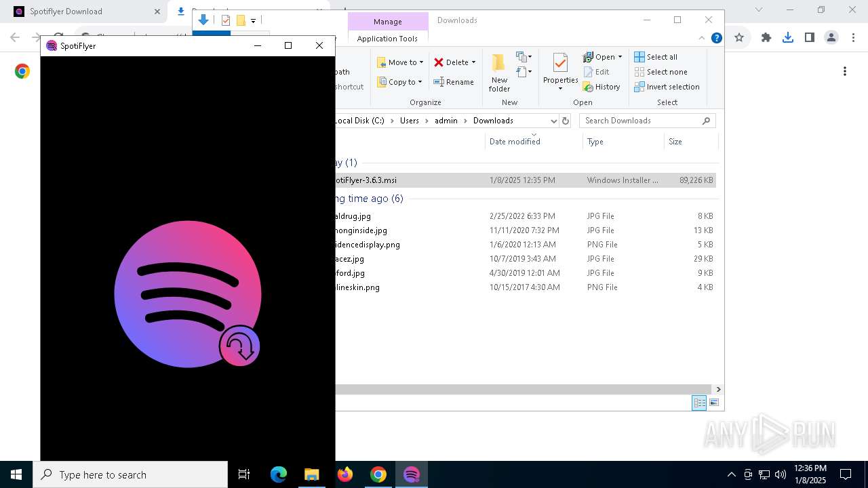
Task: Open Task View on the taskbar
Action: tap(244, 474)
